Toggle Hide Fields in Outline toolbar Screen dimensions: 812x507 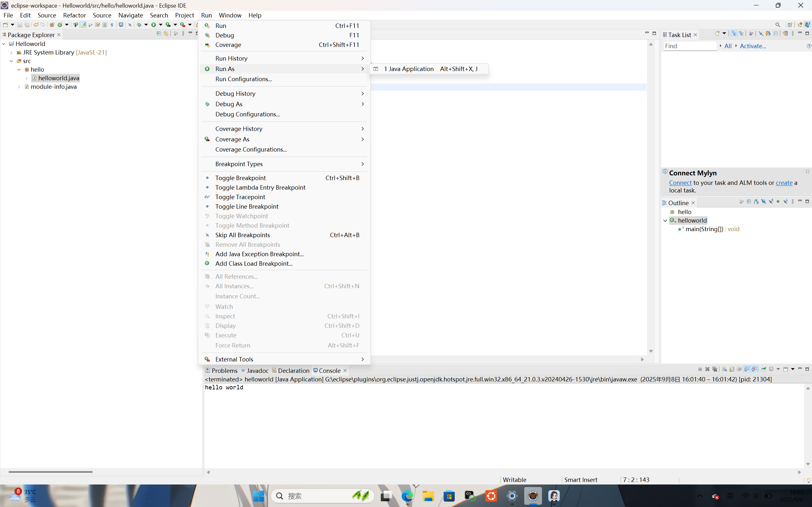[x=763, y=202]
